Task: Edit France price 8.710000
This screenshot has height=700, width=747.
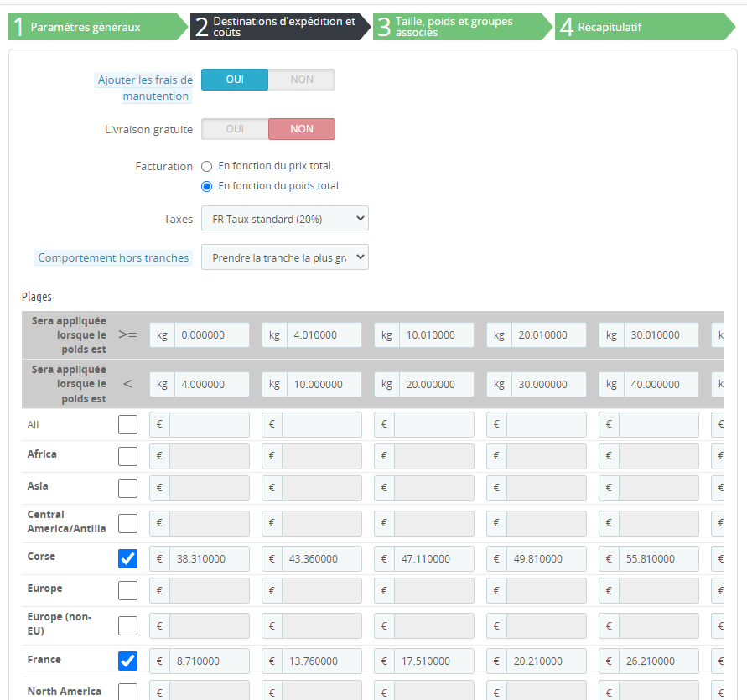Action: tap(210, 661)
